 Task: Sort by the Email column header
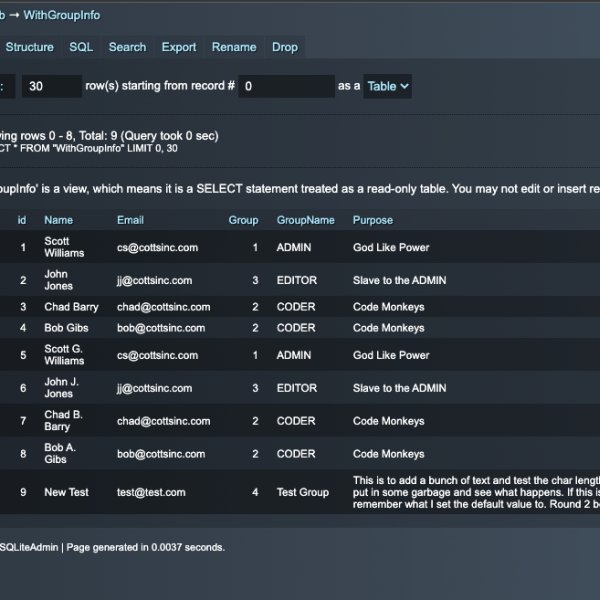click(x=130, y=220)
